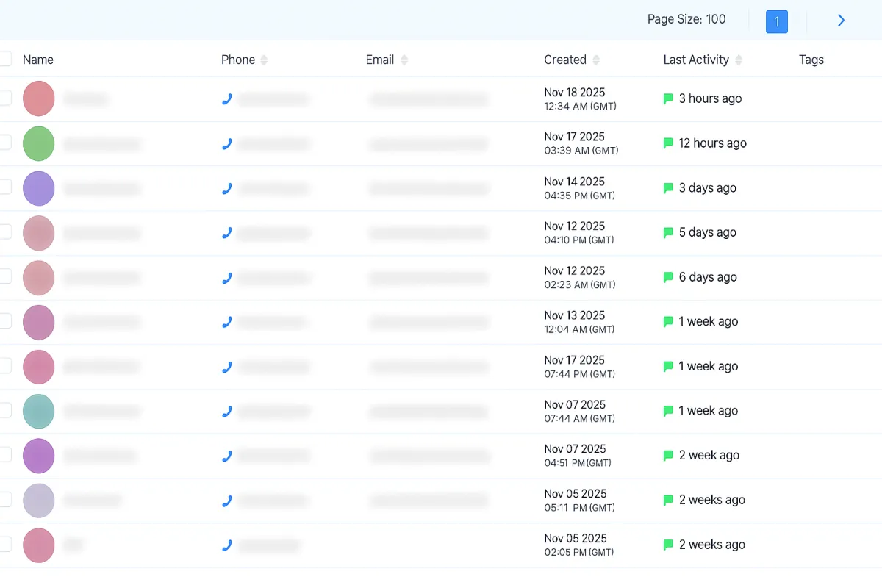Screen dimensions: 882x588
Task: Tick the checkbox for the 03:39 AM row
Action: pyautogui.click(x=4, y=142)
